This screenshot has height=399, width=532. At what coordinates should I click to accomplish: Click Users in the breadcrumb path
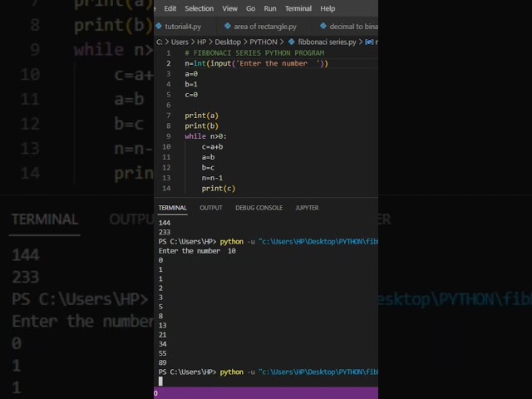180,42
